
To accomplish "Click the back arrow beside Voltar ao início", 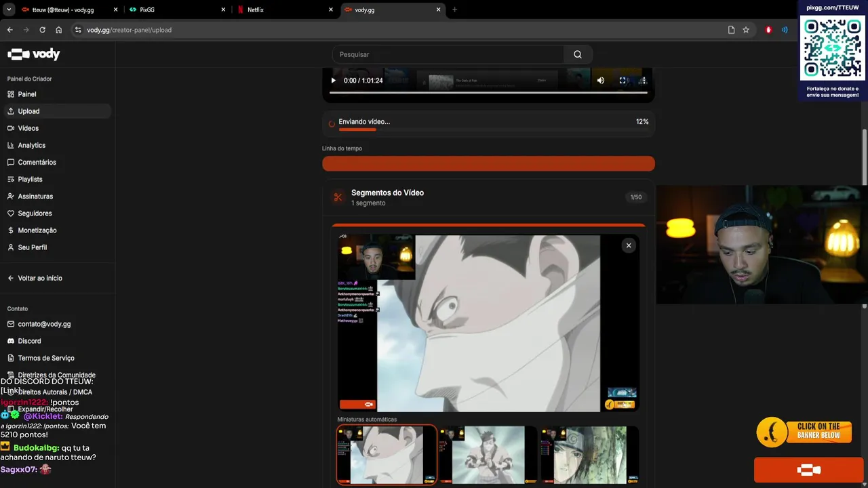I will point(11,278).
